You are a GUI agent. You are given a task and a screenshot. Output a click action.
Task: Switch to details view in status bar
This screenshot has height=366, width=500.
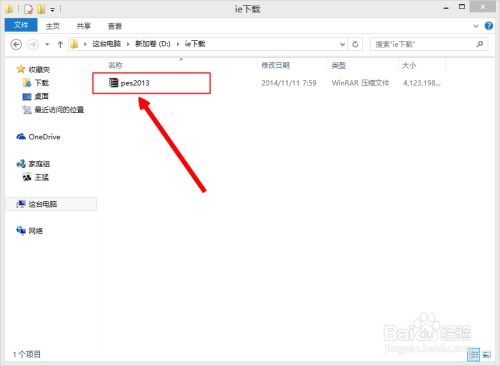pos(473,355)
